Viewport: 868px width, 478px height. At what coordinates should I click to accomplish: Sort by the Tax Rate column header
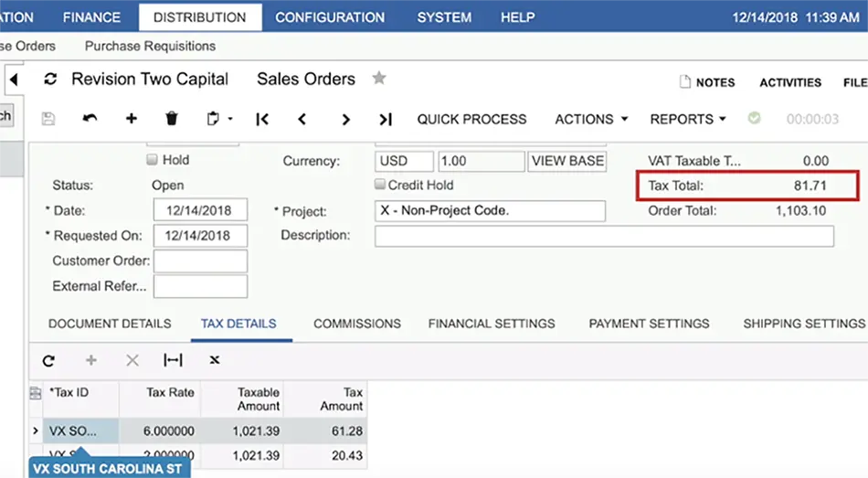click(159, 398)
